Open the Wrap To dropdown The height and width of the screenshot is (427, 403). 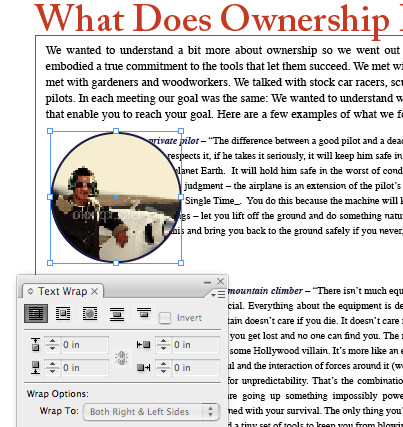point(151,412)
